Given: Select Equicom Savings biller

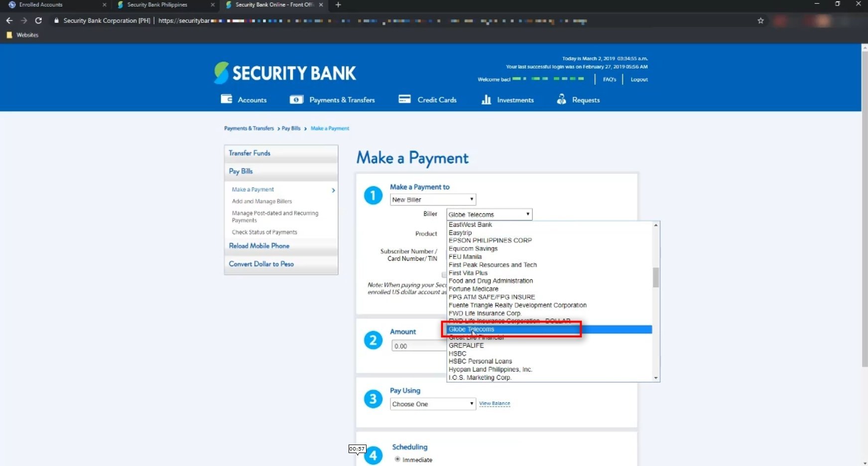Looking at the screenshot, I should click(x=549, y=249).
